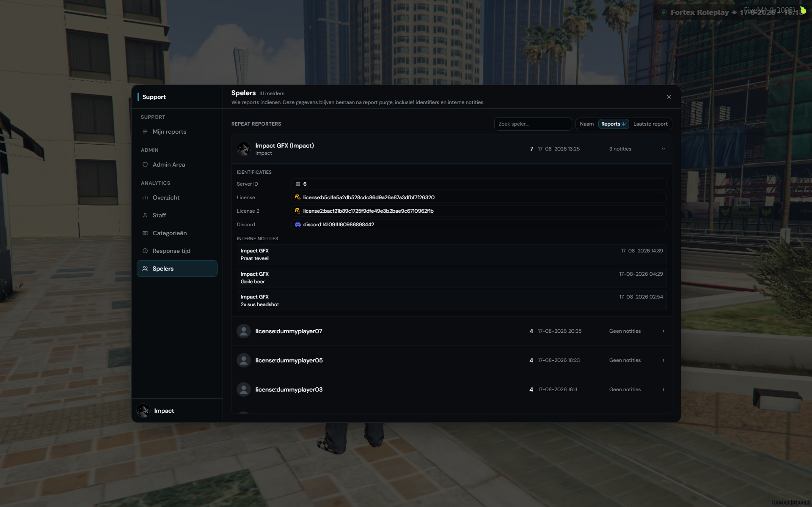
Task: Click Impact GFX player avatar
Action: 244,149
